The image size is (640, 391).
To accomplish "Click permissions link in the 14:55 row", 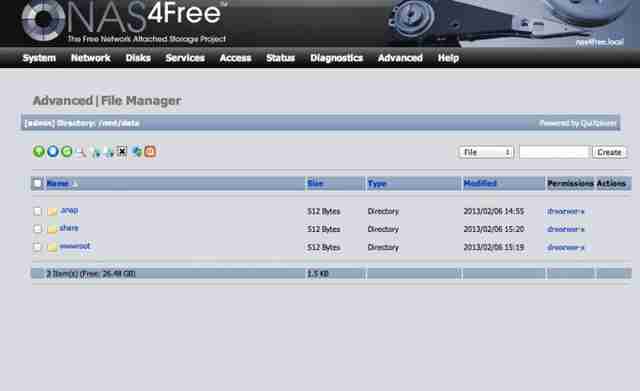I will [x=565, y=211].
